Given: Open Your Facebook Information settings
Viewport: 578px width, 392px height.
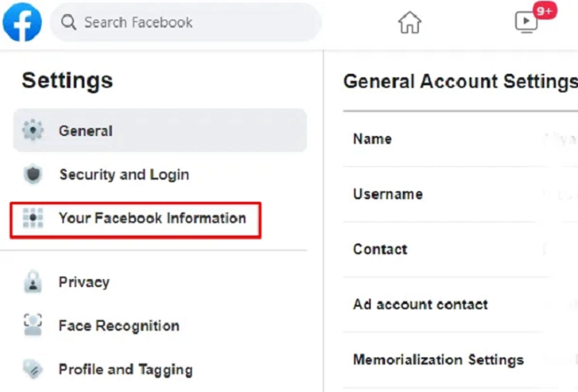Looking at the screenshot, I should point(152,218).
